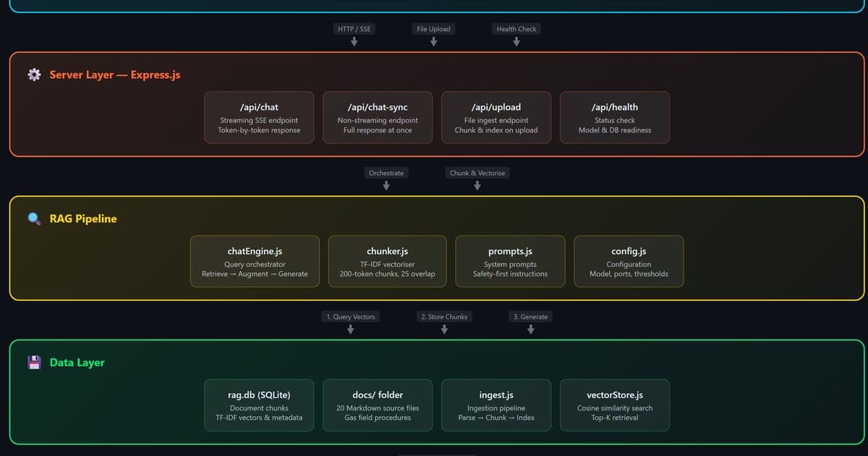Image resolution: width=868 pixels, height=456 pixels.
Task: Select the Chunk & Vectorise label
Action: [x=477, y=172]
